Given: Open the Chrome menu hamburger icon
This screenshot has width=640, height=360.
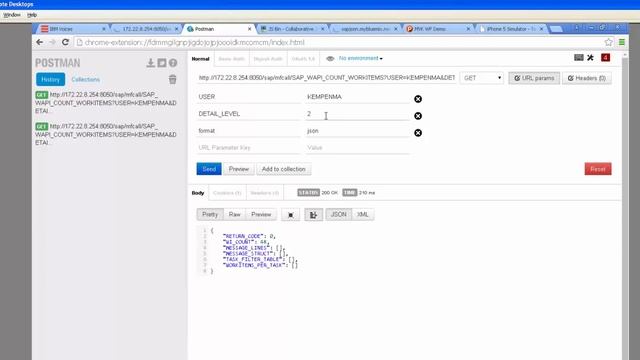Looking at the screenshot, I should coord(622,42).
